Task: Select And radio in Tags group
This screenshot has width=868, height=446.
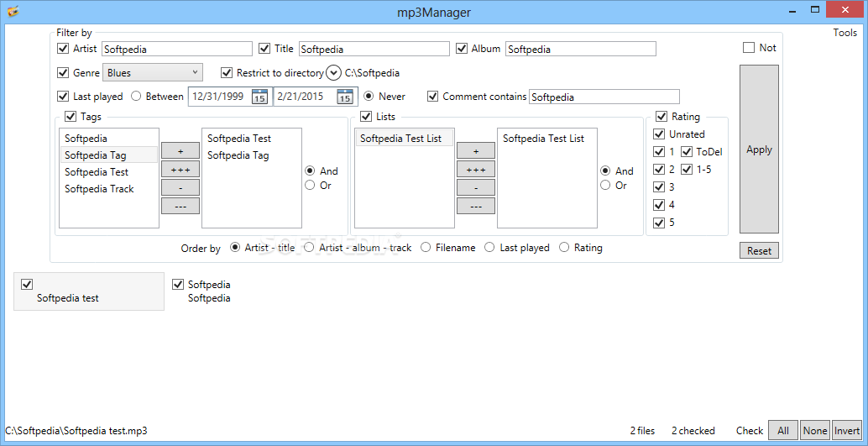Action: click(311, 171)
